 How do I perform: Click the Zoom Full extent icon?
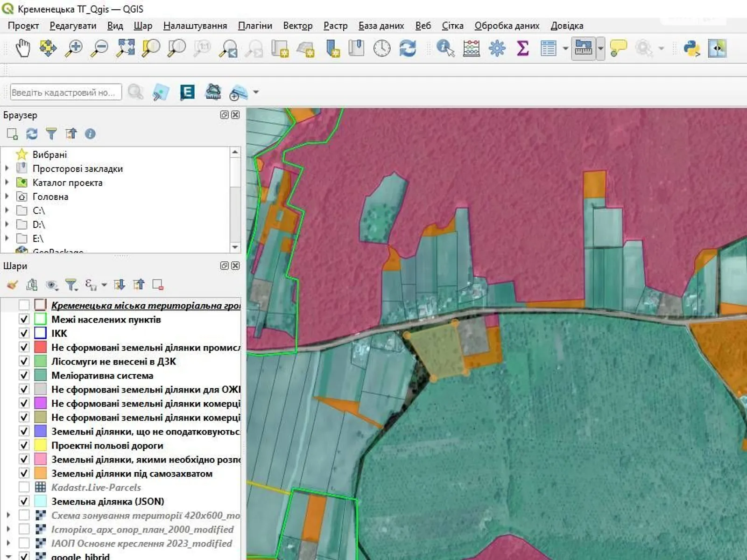tap(125, 48)
